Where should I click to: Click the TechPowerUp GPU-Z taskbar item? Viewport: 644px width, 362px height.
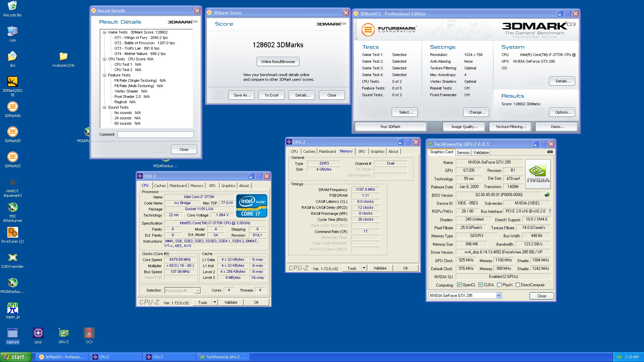tap(223, 357)
